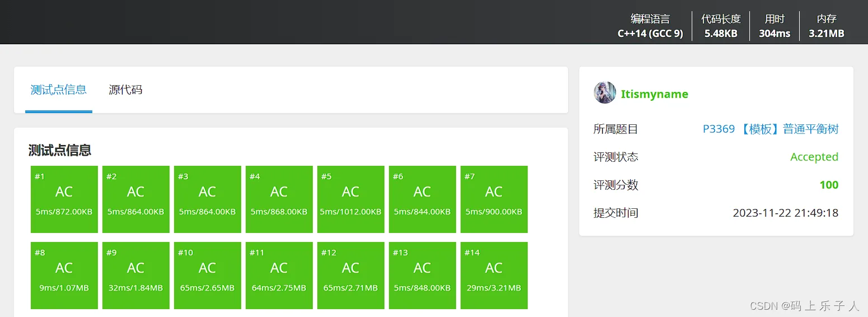868x317 pixels.
Task: Click the Accepted evaluation status text
Action: point(814,157)
